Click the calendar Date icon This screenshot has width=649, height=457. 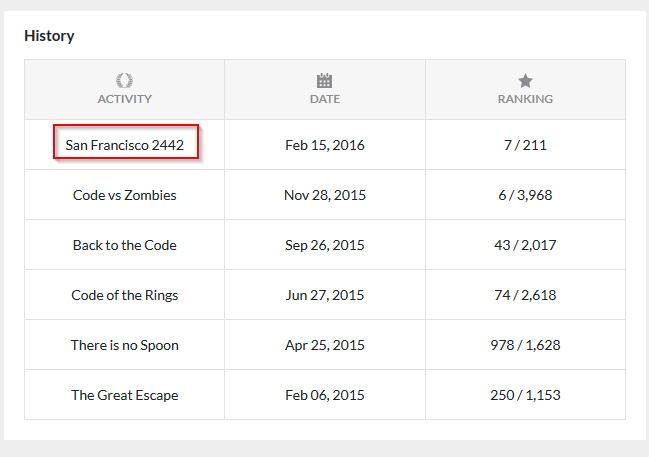324,80
